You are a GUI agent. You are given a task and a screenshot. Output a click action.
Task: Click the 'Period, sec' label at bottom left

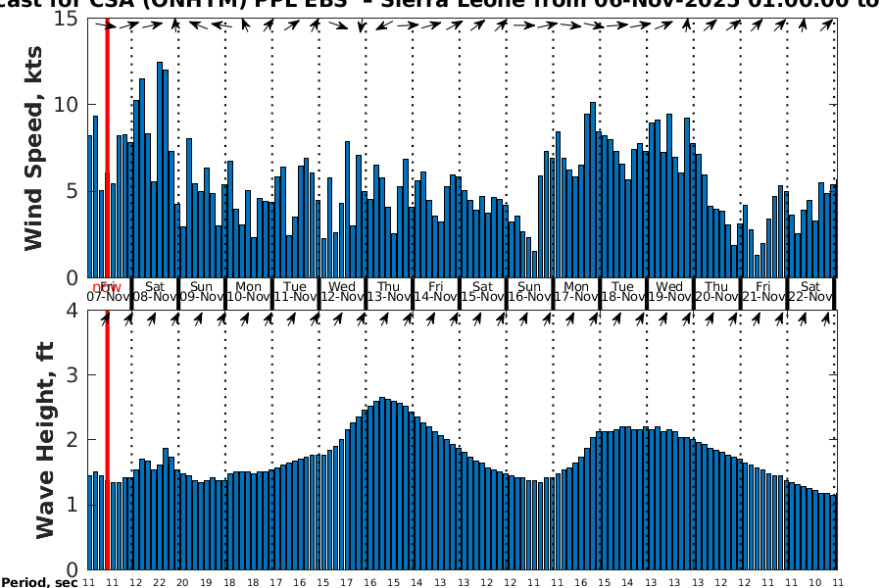(x=39, y=583)
